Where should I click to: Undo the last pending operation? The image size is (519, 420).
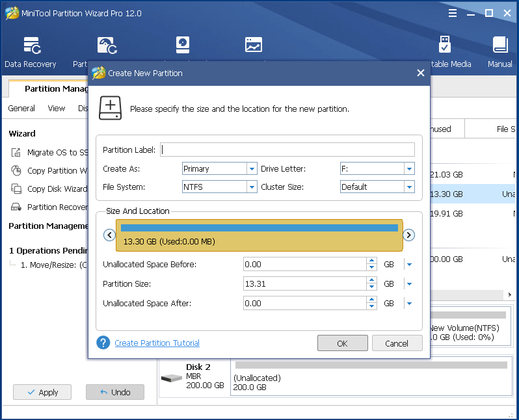pos(115,392)
